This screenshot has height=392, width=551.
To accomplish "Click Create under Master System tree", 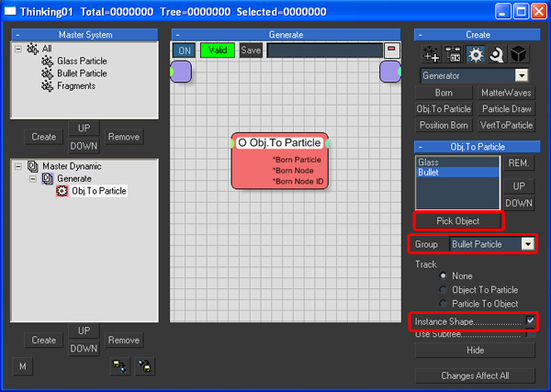I will 43,137.
